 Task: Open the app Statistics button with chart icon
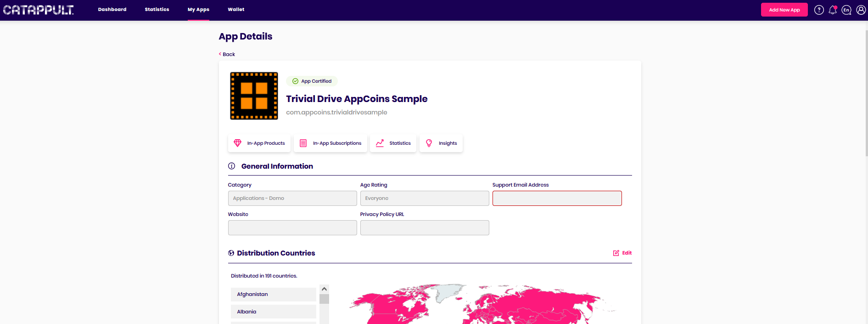pos(393,143)
